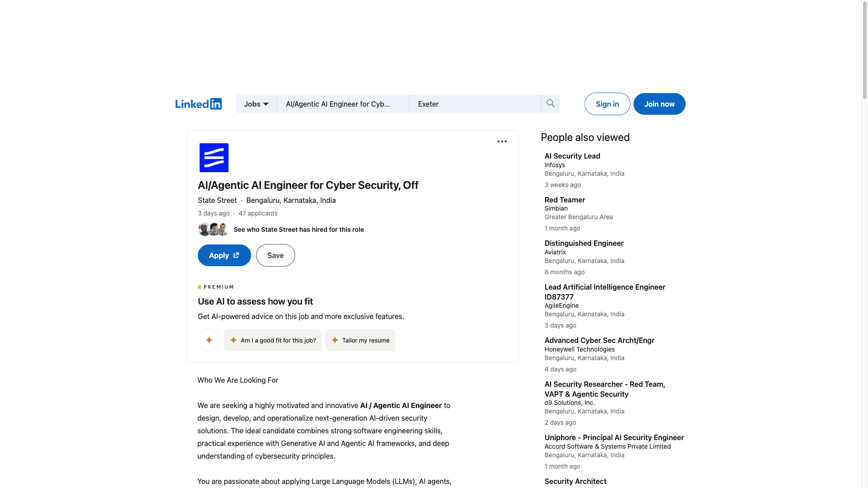868x488 pixels.
Task: Click the search magnifier icon
Action: coord(550,103)
